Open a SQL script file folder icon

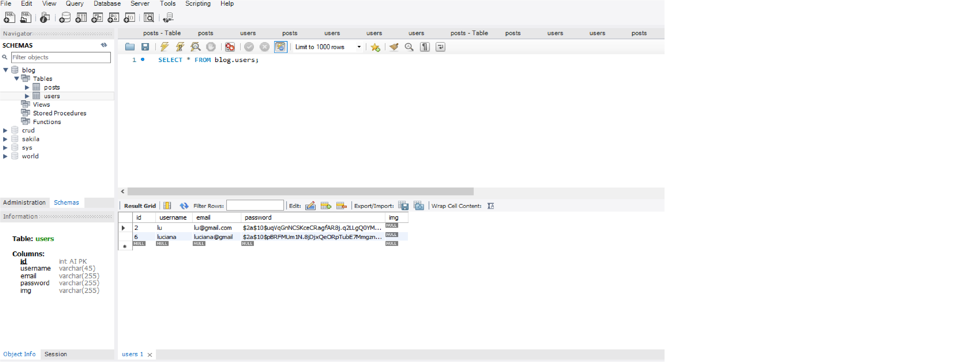[x=130, y=47]
